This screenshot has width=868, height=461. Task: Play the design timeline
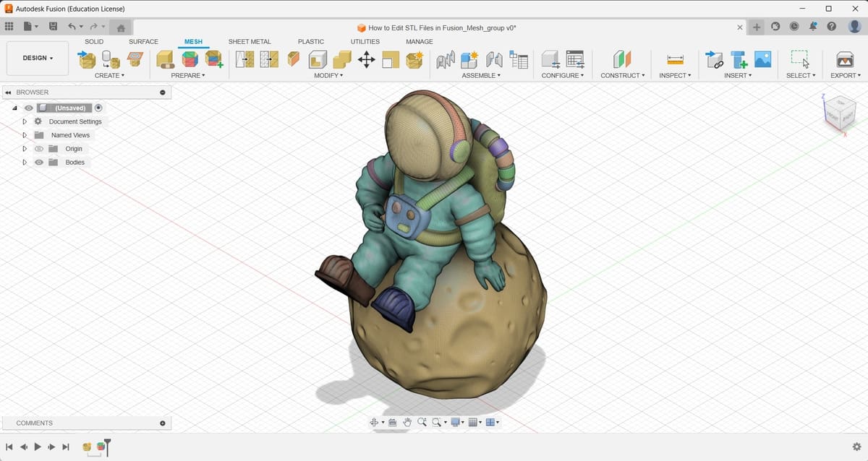(38, 447)
